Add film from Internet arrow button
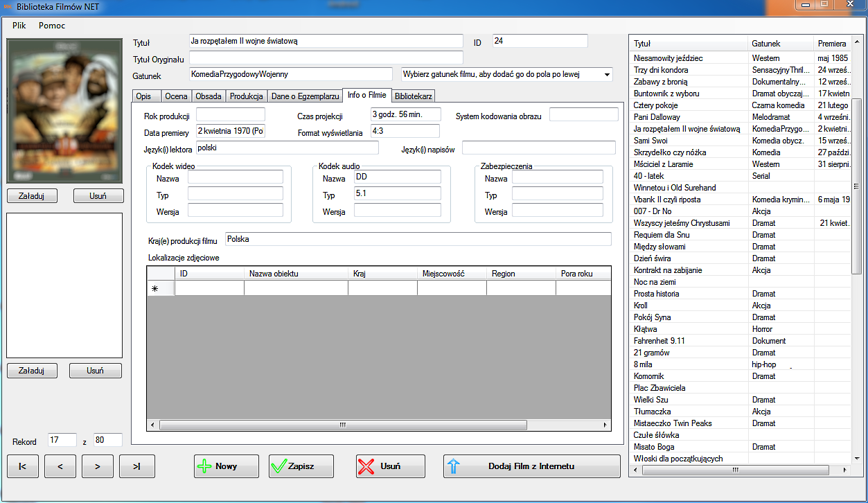The width and height of the screenshot is (868, 503). (x=532, y=466)
